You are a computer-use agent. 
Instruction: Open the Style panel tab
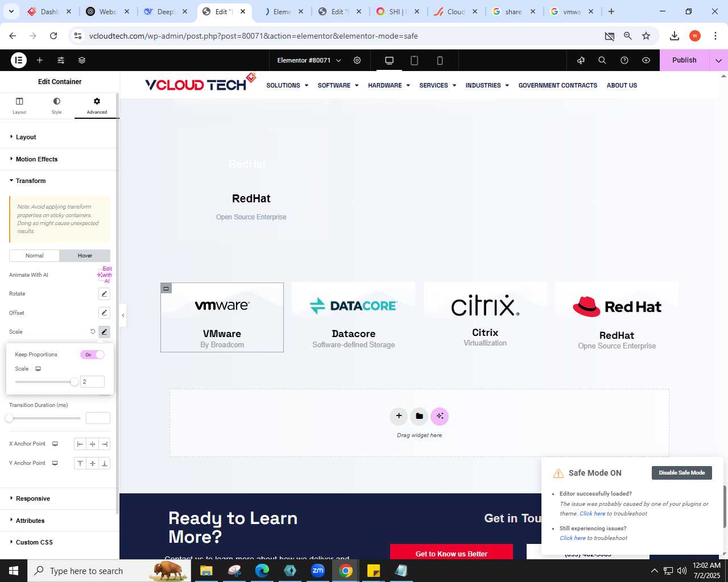56,105
